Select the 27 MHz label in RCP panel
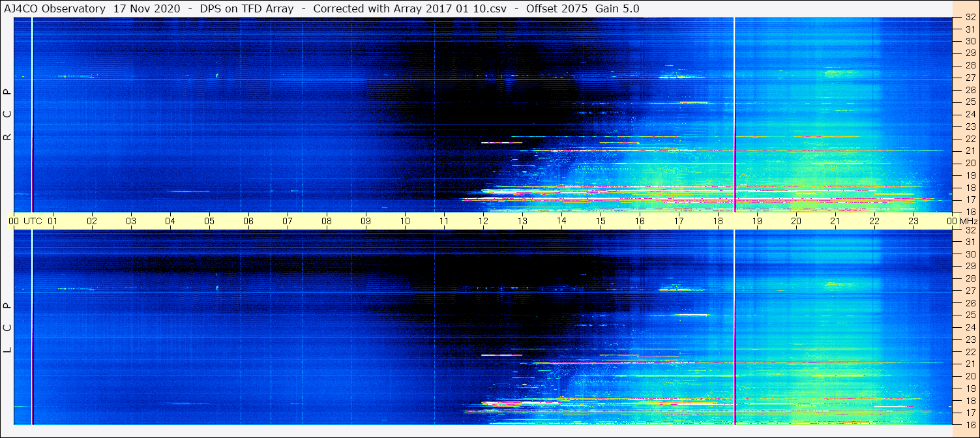 pyautogui.click(x=970, y=78)
